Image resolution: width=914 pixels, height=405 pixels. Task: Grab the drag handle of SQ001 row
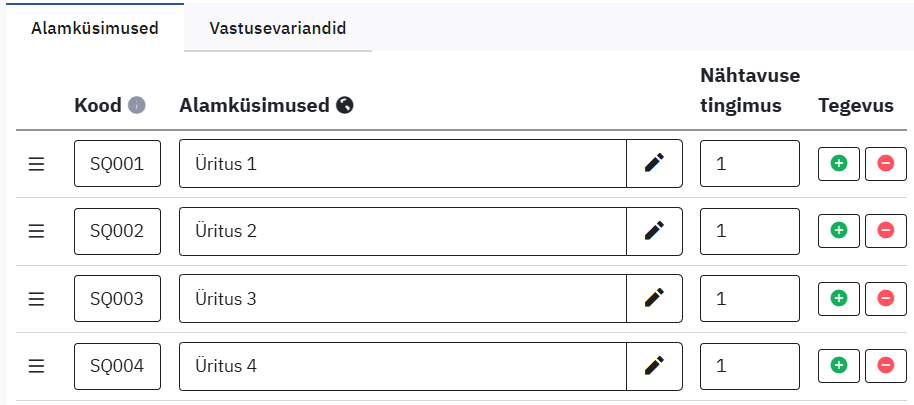37,163
